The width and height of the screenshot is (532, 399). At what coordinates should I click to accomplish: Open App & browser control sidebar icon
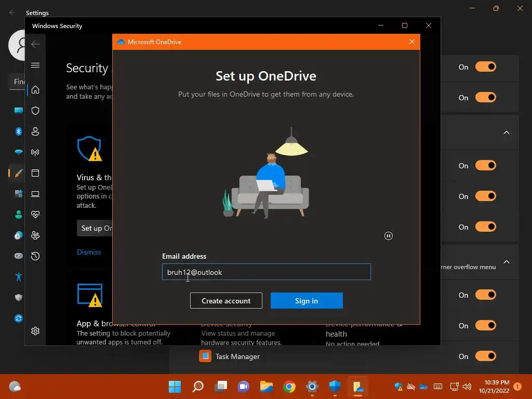click(x=35, y=173)
